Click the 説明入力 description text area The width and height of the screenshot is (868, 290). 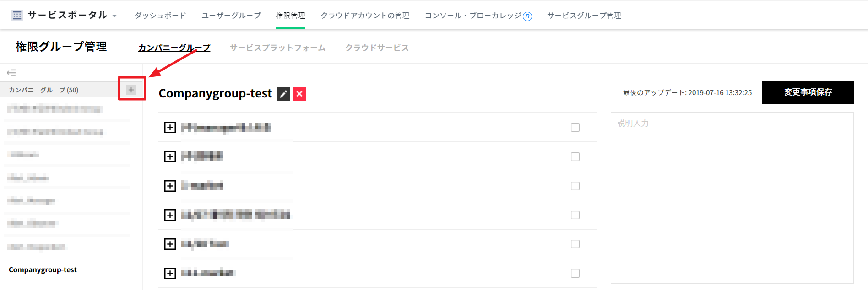[x=732, y=198]
